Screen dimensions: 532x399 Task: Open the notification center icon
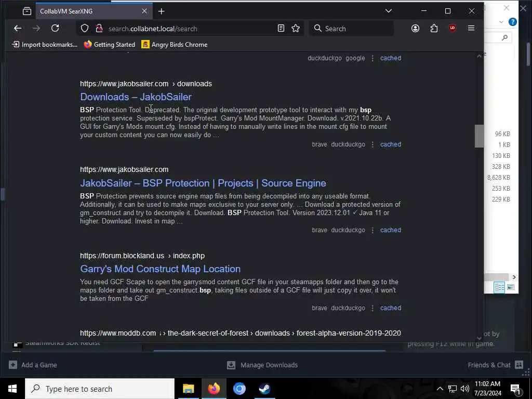(516, 389)
